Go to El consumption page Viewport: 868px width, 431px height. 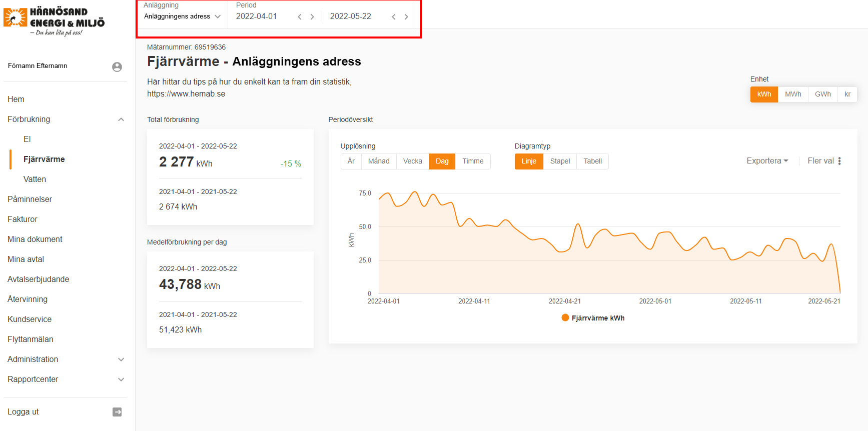tap(27, 139)
